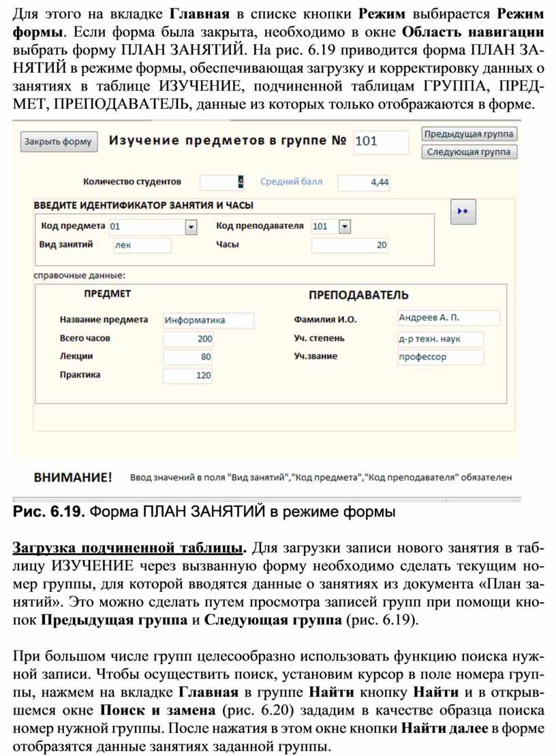Go to Предыдущая группа
Viewport: 556px width, 756px height.
(x=469, y=134)
